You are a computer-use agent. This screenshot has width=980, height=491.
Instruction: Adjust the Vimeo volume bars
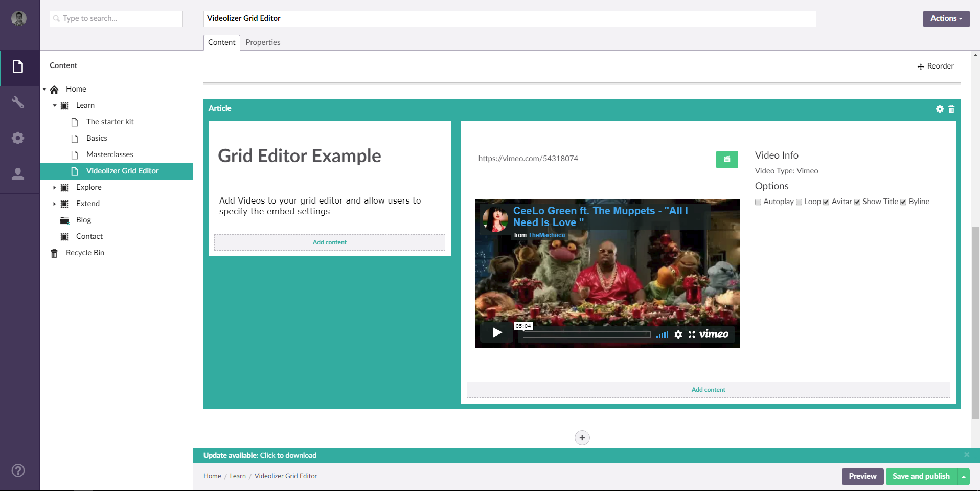(663, 334)
